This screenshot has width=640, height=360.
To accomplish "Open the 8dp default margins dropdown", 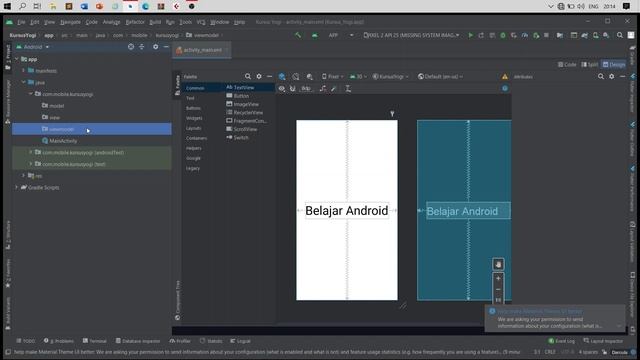I will click(307, 89).
